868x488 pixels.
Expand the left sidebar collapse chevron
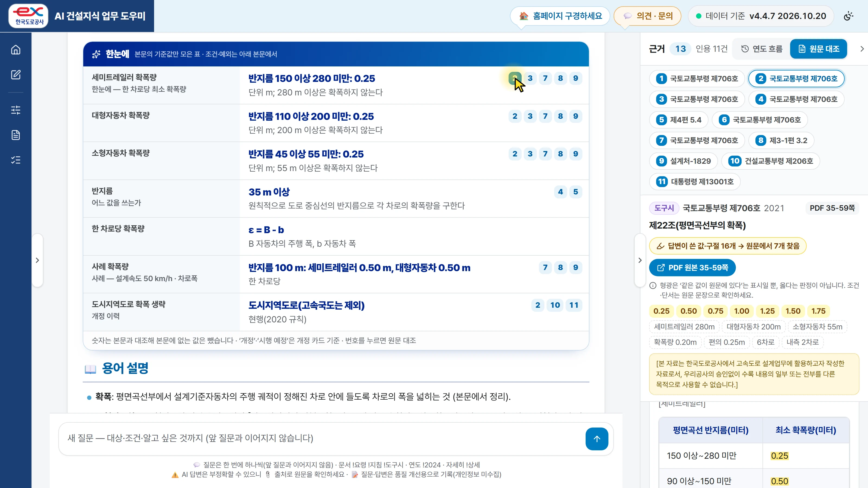click(x=37, y=260)
